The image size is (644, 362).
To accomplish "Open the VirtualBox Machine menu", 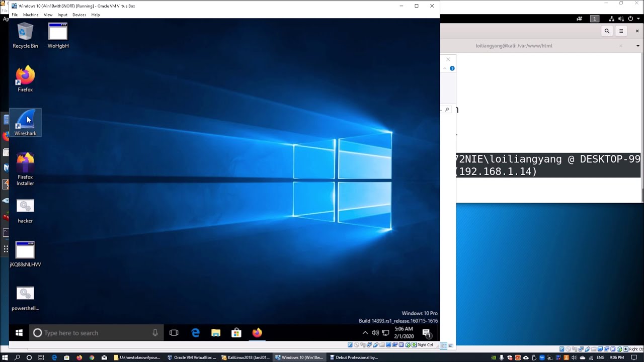I will [31, 15].
